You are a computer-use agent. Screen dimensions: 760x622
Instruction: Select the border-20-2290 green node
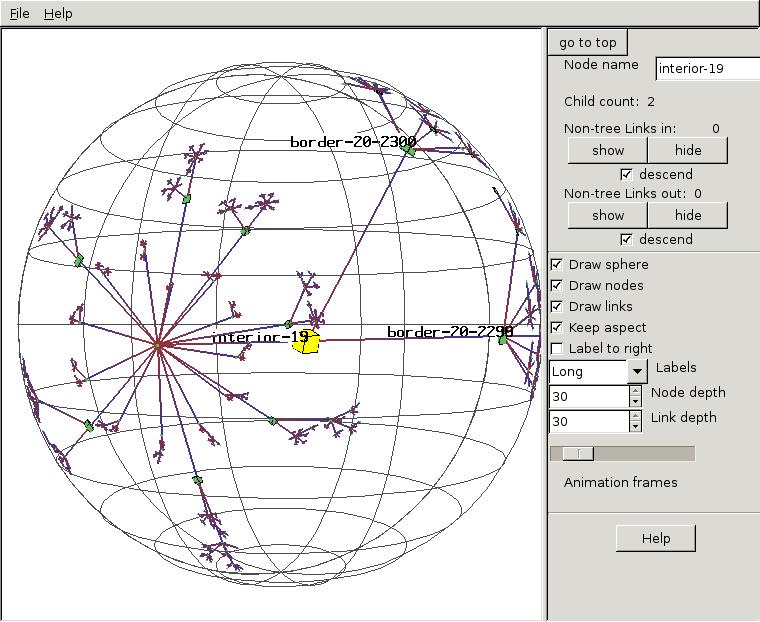[503, 339]
